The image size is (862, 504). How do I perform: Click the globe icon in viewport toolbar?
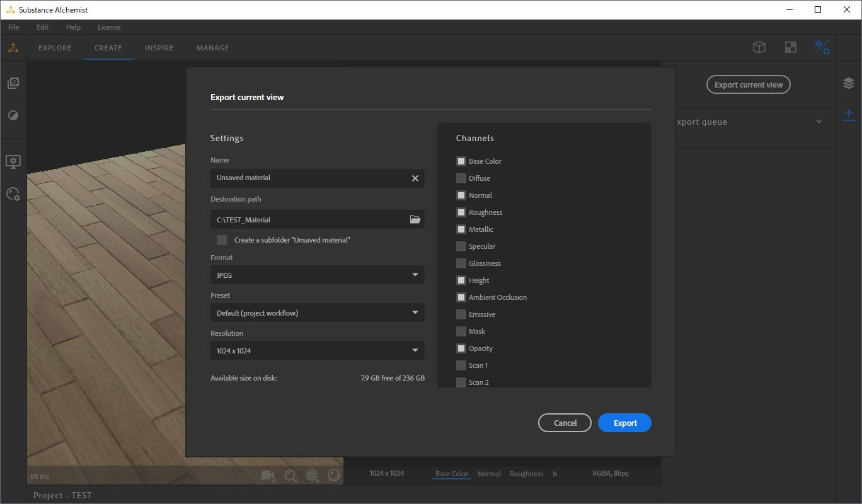pos(312,475)
